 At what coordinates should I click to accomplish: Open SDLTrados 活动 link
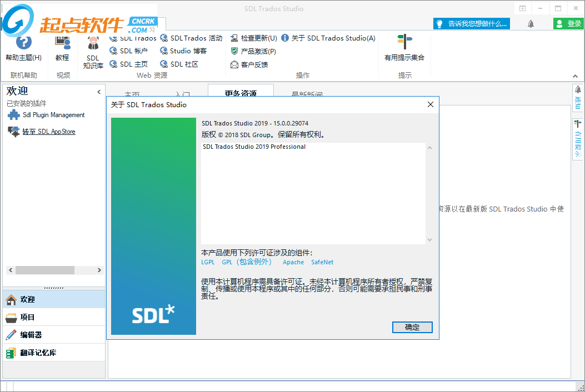(191, 38)
